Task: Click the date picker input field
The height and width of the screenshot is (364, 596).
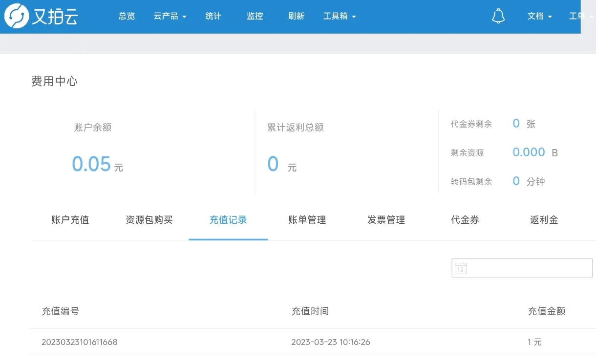Action: pyautogui.click(x=522, y=268)
